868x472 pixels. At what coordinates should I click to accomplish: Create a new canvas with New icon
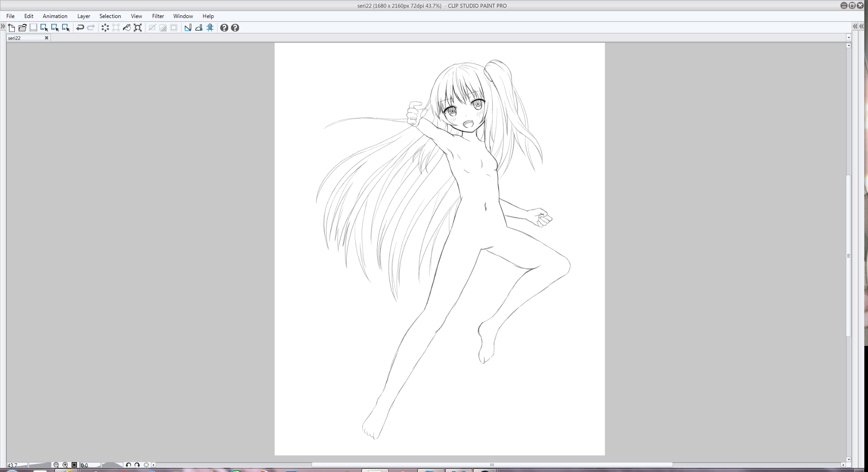(12, 28)
